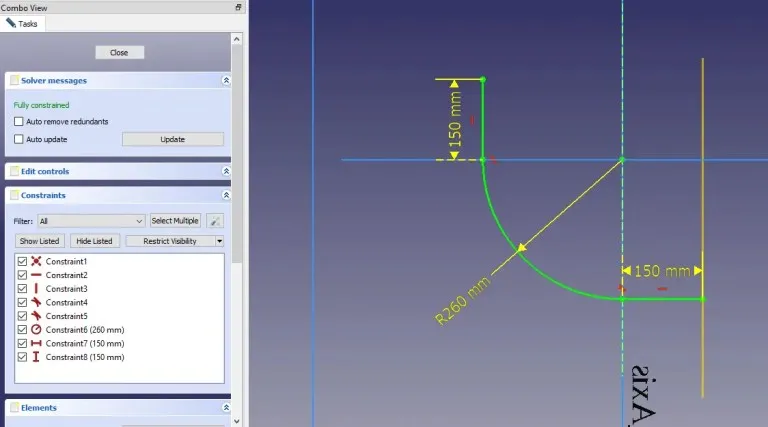
Task: Click the top endpoint of vertical line
Action: point(482,79)
